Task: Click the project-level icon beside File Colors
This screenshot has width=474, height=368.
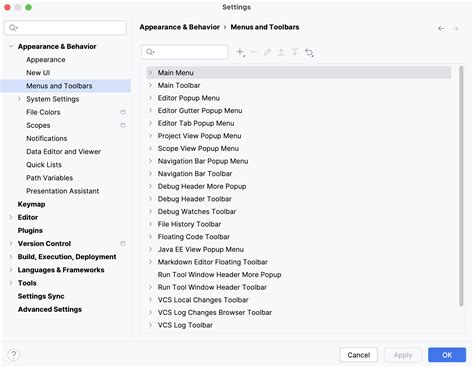Action: 123,112
